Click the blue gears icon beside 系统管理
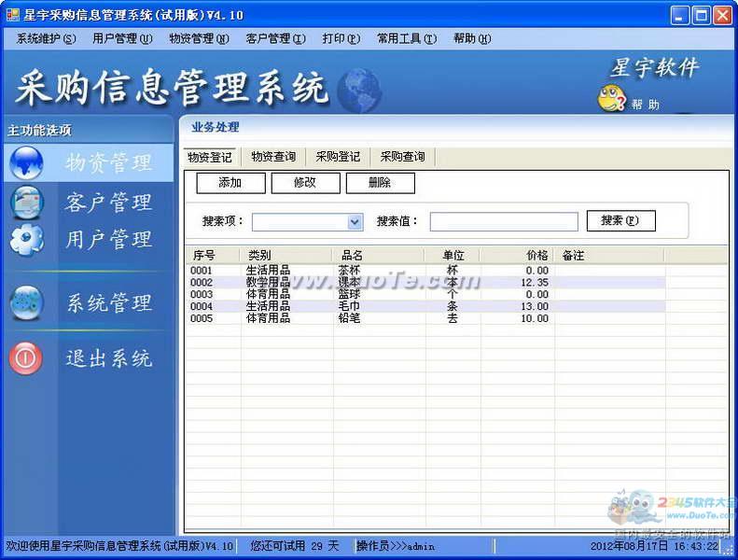738x560 pixels. tap(27, 302)
